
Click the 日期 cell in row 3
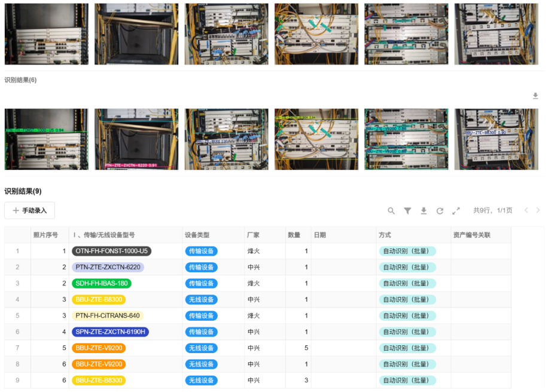[x=343, y=284]
